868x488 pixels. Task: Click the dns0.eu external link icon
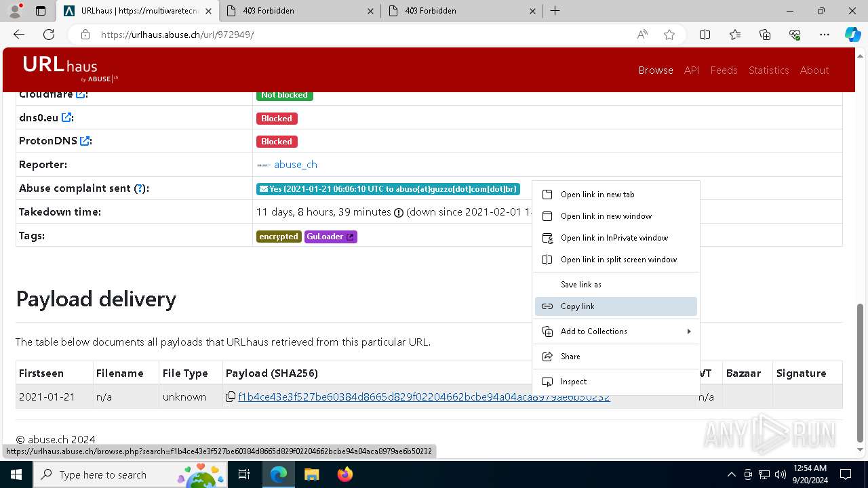(66, 117)
